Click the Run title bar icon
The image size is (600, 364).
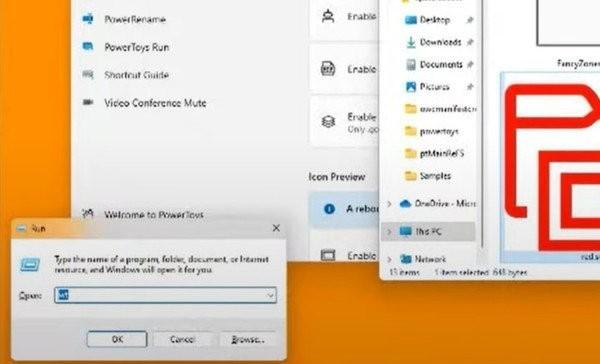pos(21,229)
